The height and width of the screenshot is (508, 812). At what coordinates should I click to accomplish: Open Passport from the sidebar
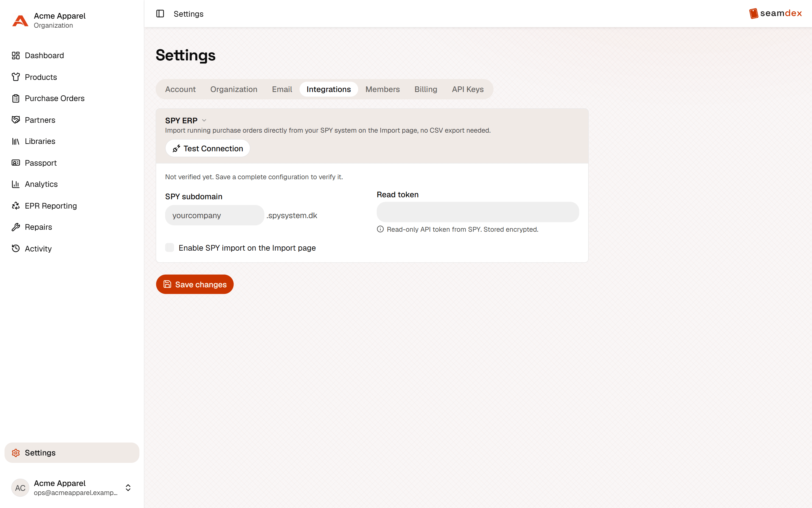point(72,163)
